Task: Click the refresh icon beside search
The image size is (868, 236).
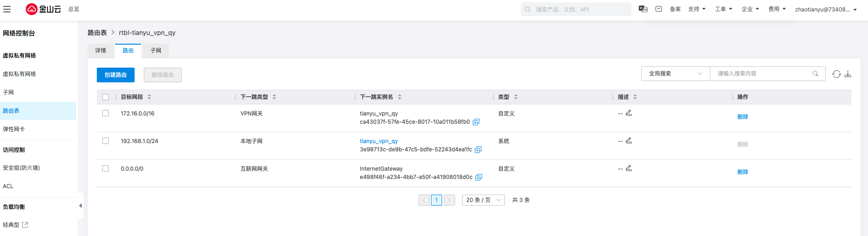Action: point(836,74)
